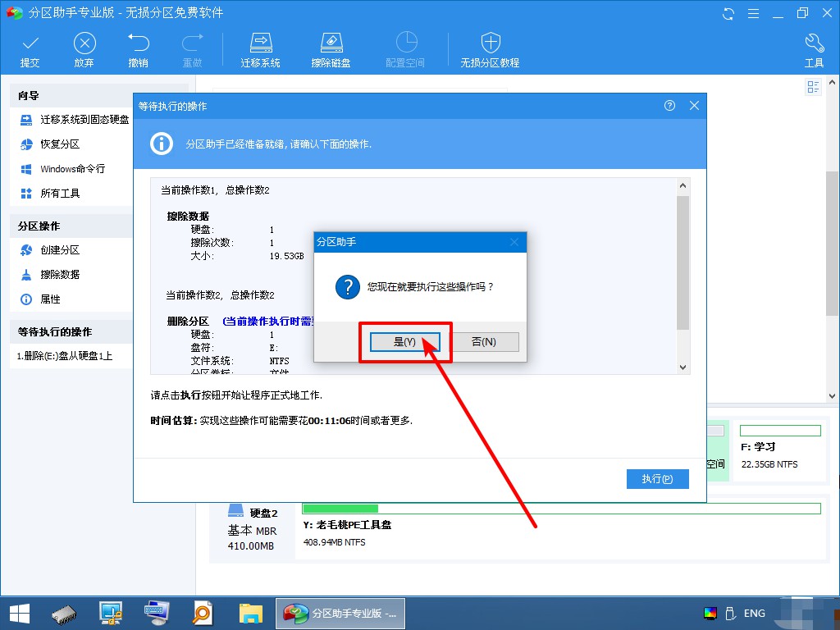Click the 19.53GB size value

pos(286,256)
